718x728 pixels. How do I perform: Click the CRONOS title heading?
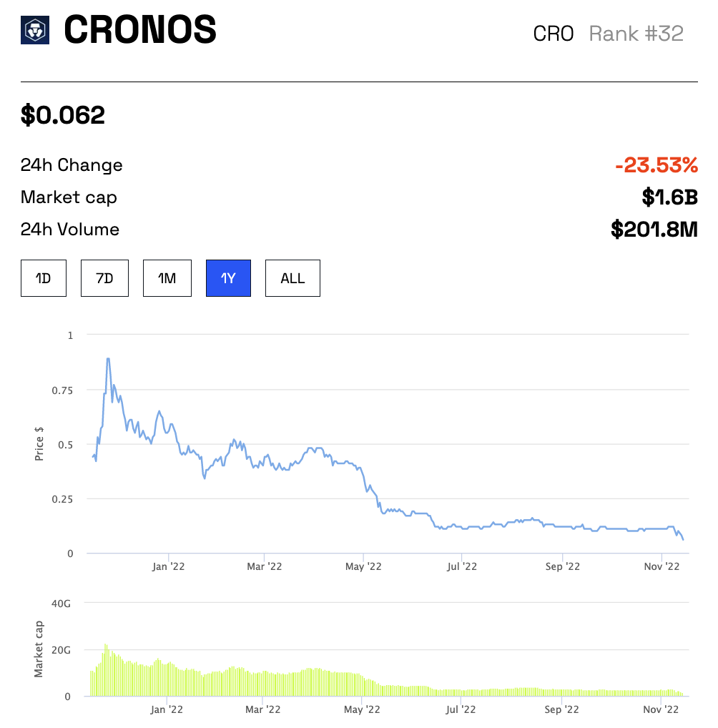pos(139,29)
